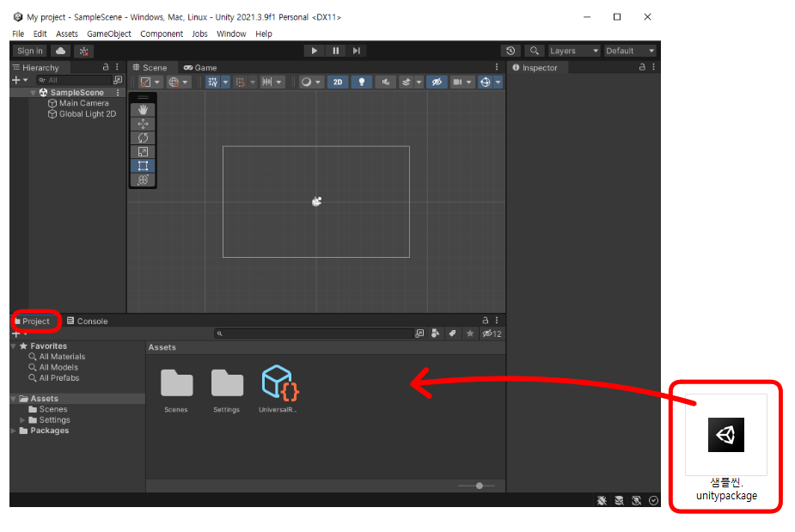Toggle 2D view mode
The width and height of the screenshot is (795, 532).
(x=338, y=83)
